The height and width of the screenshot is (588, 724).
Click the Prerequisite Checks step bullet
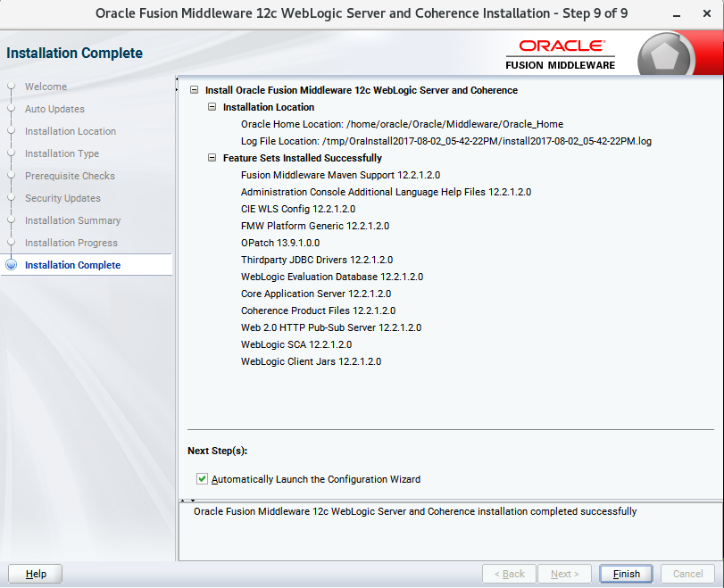pos(12,176)
